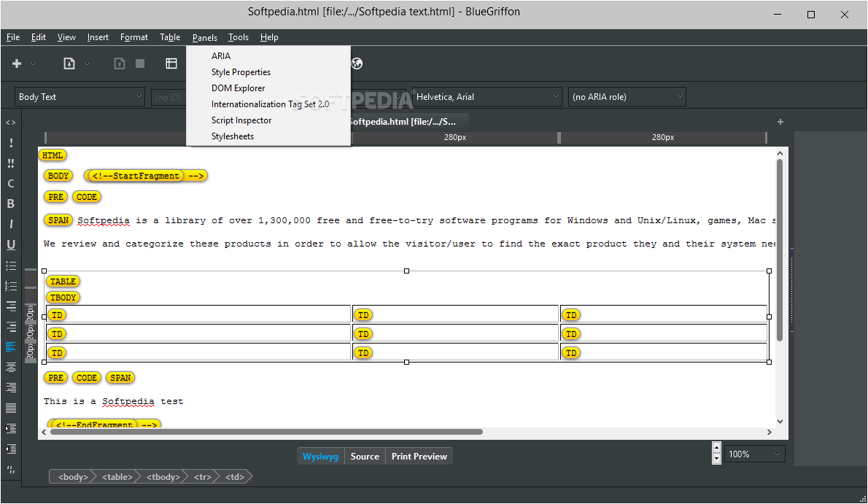Image resolution: width=868 pixels, height=504 pixels.
Task: Select ARIA from the Panels menu
Action: coord(268,56)
